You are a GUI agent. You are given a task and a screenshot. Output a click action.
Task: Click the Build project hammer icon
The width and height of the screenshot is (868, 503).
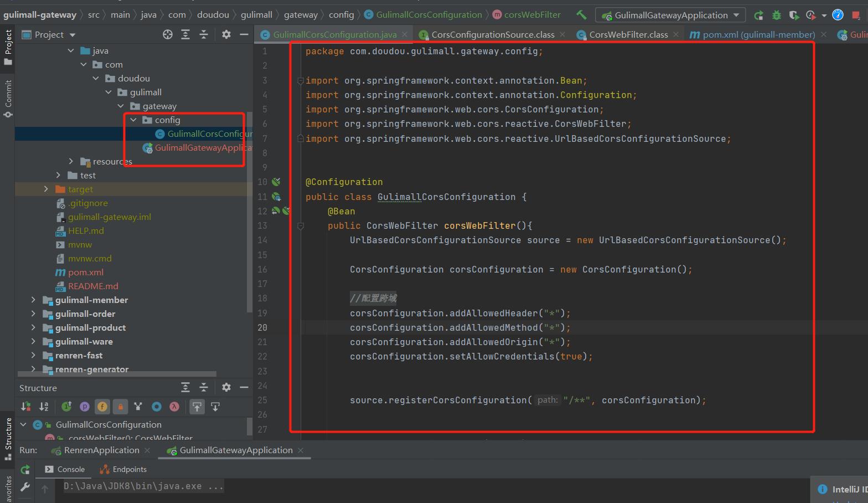click(581, 15)
